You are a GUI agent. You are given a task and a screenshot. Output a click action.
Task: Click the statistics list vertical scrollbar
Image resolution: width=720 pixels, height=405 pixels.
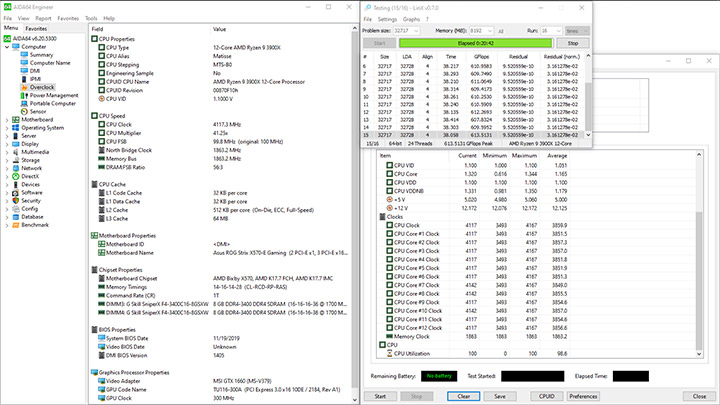pyautogui.click(x=699, y=254)
